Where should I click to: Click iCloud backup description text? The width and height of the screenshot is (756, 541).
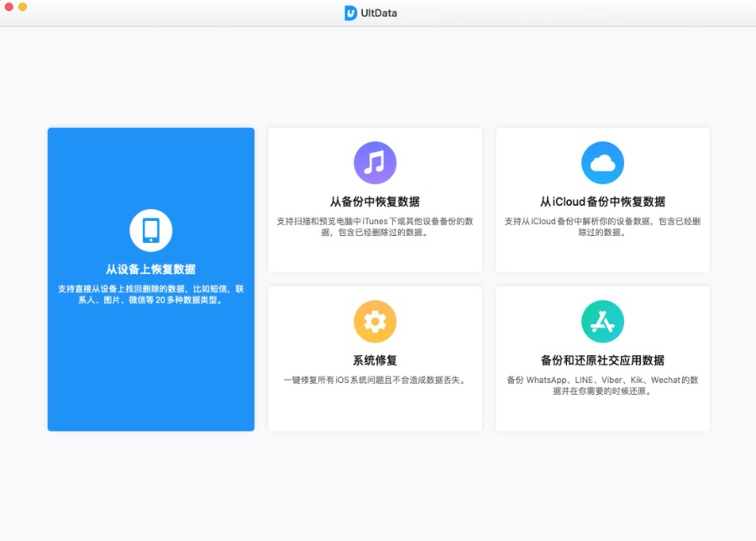pyautogui.click(x=602, y=227)
